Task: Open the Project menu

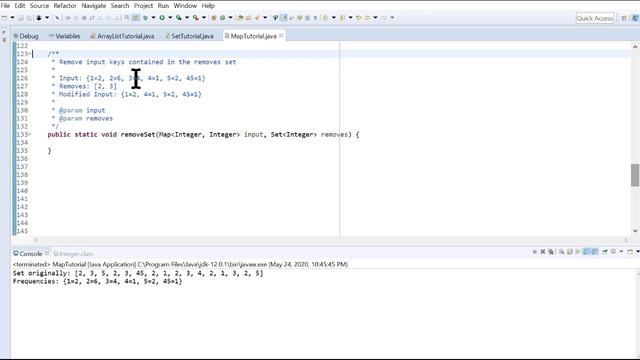Action: [143, 6]
